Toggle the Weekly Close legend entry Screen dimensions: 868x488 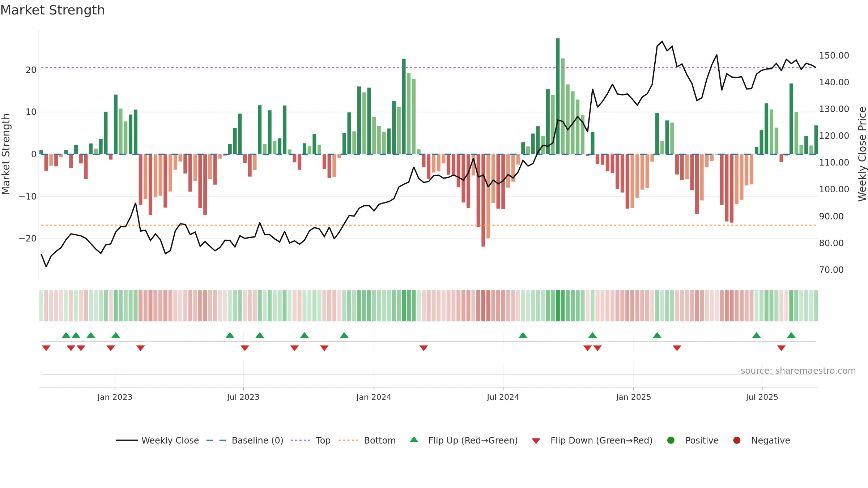[157, 440]
